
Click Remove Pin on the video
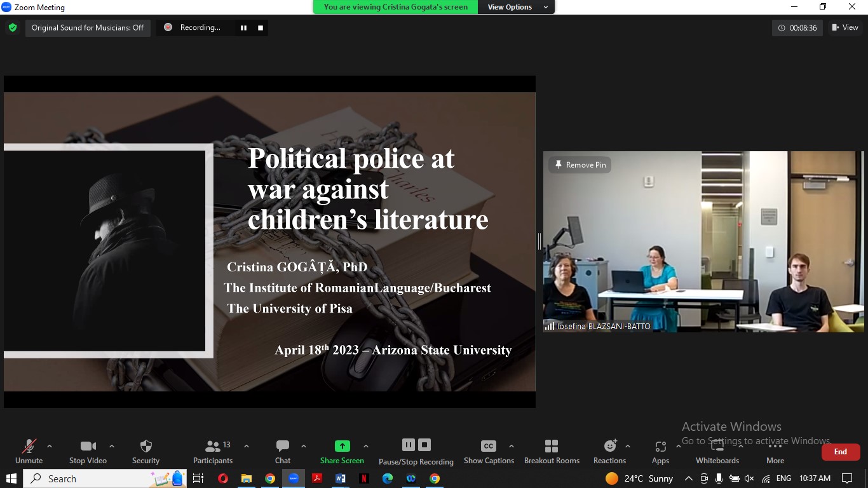[x=580, y=165]
